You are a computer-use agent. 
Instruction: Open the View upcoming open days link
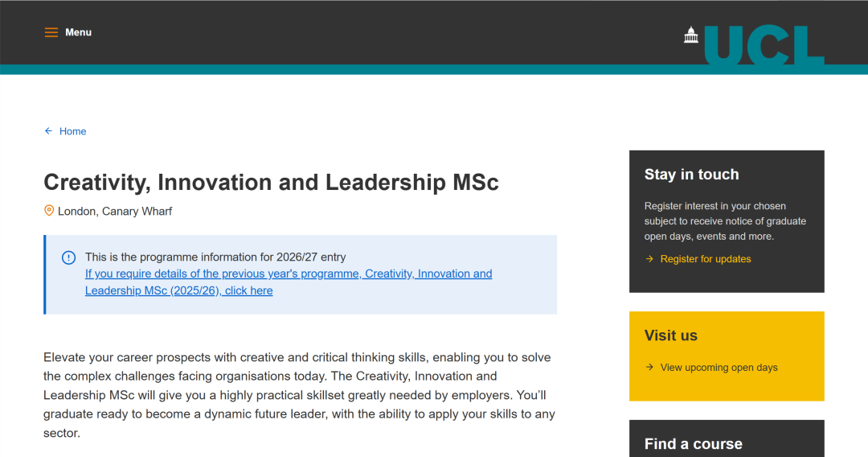coord(719,368)
